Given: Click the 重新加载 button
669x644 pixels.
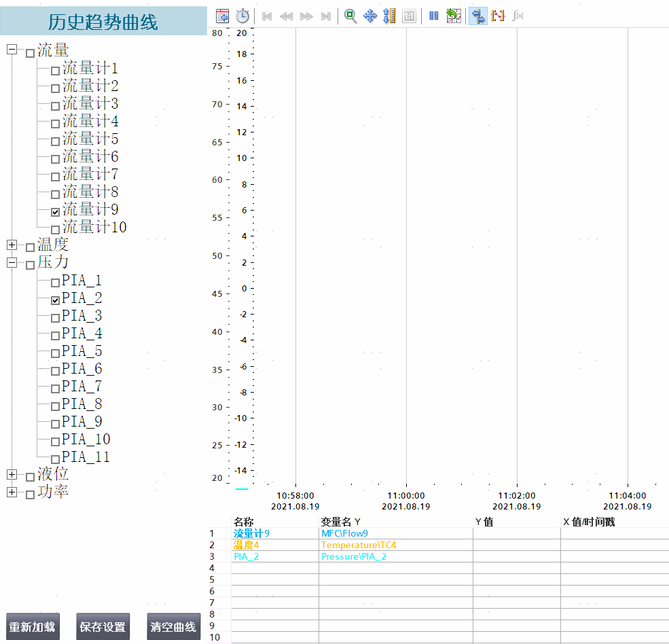Looking at the screenshot, I should tap(33, 626).
